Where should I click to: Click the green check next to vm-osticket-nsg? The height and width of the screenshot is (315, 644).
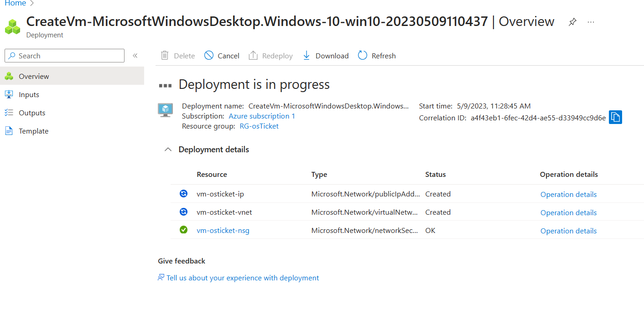coord(183,230)
